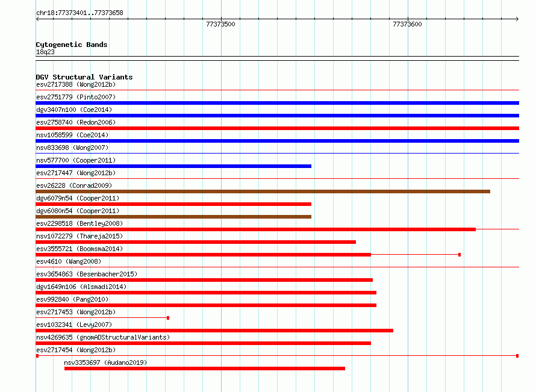Open variant dgv1649n106 (Alsmadi2014) label
536x392 pixels.
point(81,287)
